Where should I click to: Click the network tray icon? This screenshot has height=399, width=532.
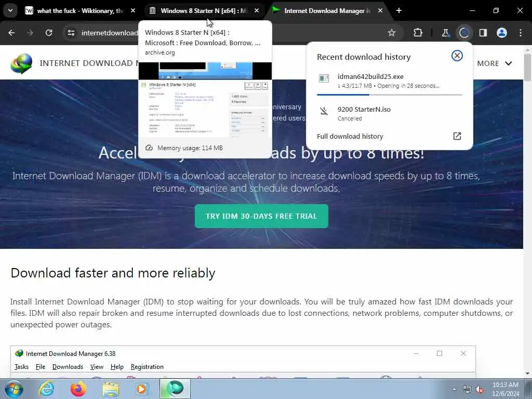tap(467, 390)
